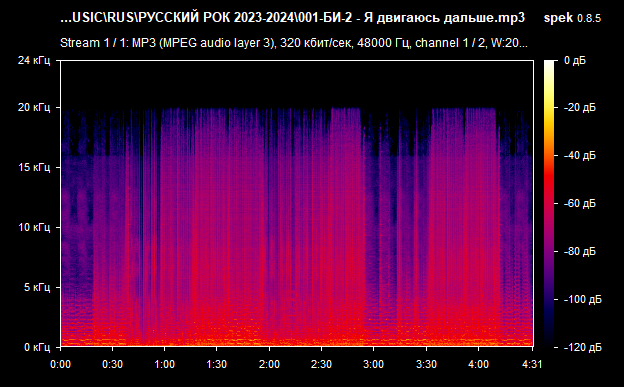
Task: Click the '-80 дБ' level scale label
Action: (579, 251)
